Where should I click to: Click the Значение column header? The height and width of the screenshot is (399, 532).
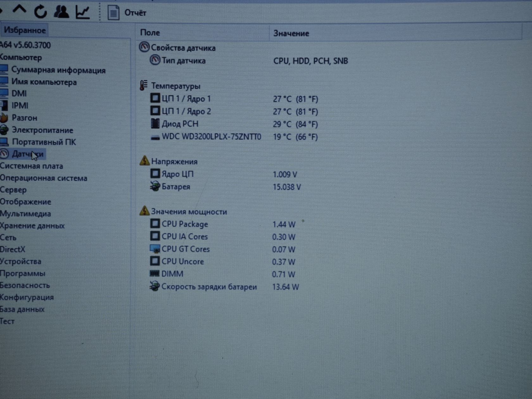(x=395, y=33)
